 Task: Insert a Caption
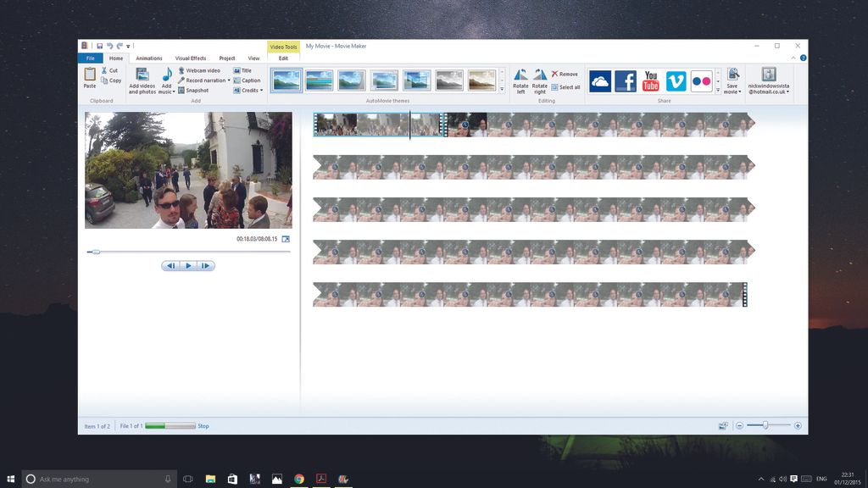pyautogui.click(x=248, y=80)
